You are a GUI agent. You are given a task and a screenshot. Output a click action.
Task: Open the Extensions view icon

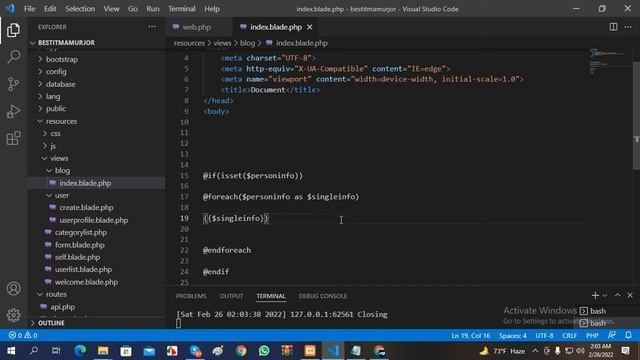click(13, 138)
